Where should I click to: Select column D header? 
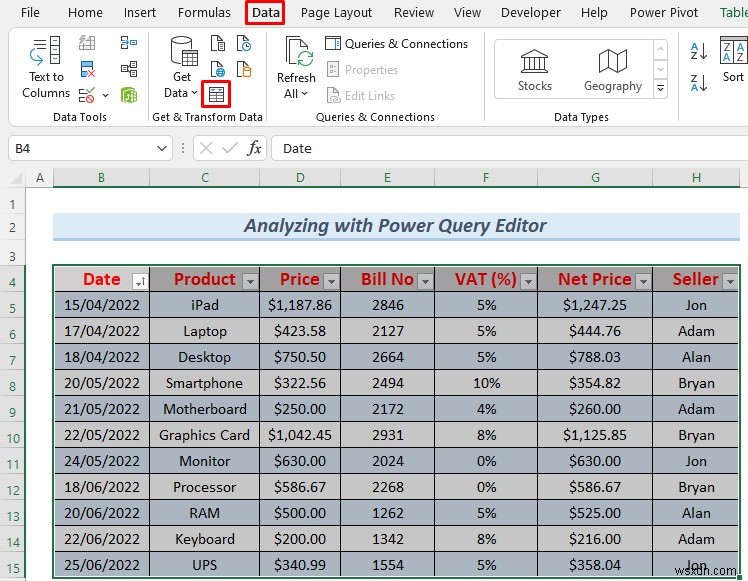300,178
